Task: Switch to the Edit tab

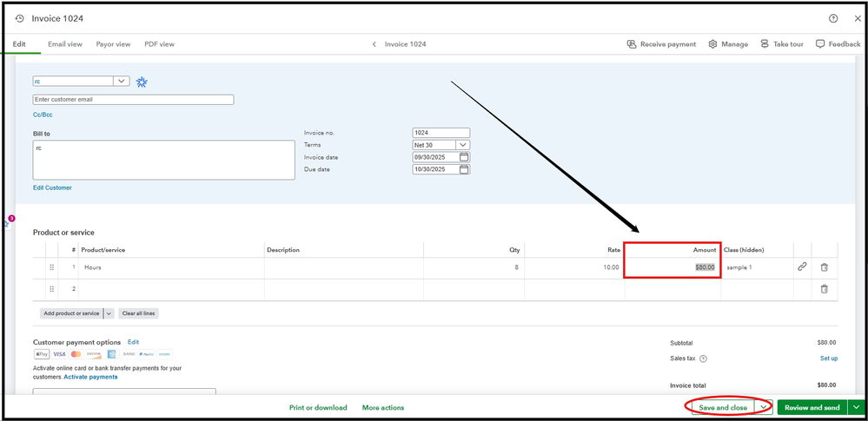Action: 19,44
